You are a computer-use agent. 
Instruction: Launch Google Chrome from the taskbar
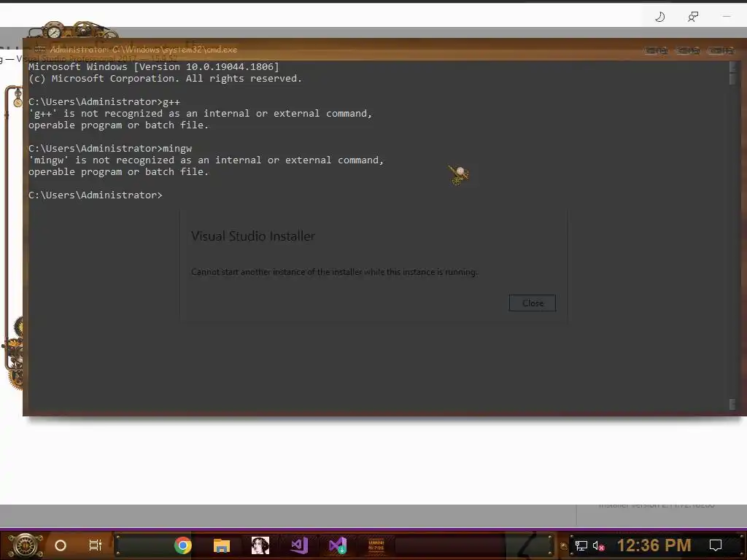[183, 545]
